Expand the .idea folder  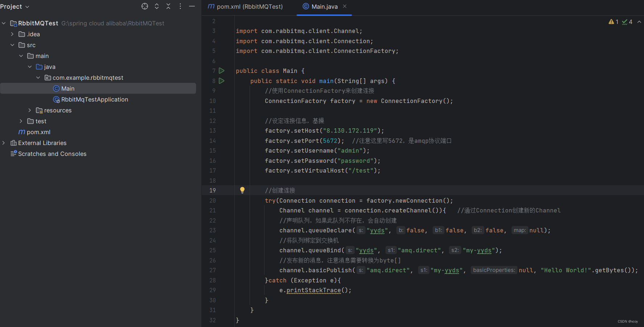[12, 34]
